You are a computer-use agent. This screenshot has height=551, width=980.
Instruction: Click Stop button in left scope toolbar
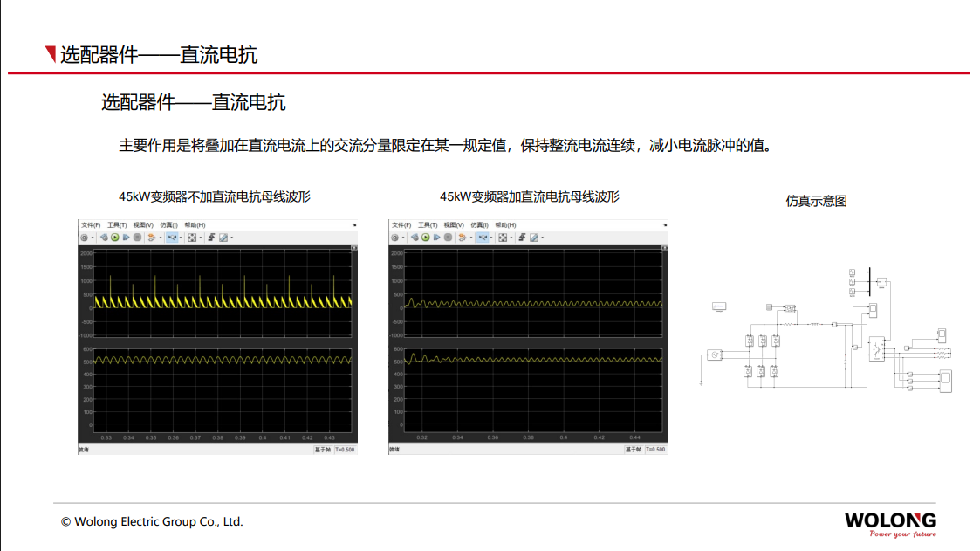tap(137, 237)
